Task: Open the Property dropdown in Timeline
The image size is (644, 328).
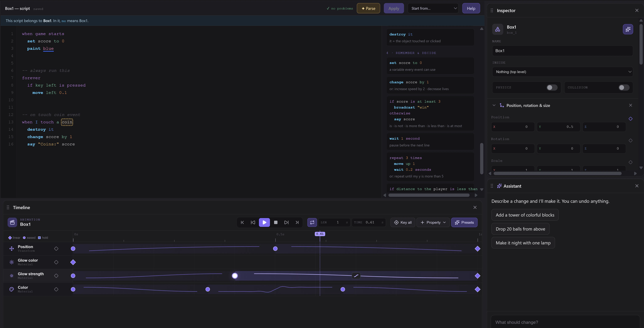Action: pos(433,222)
